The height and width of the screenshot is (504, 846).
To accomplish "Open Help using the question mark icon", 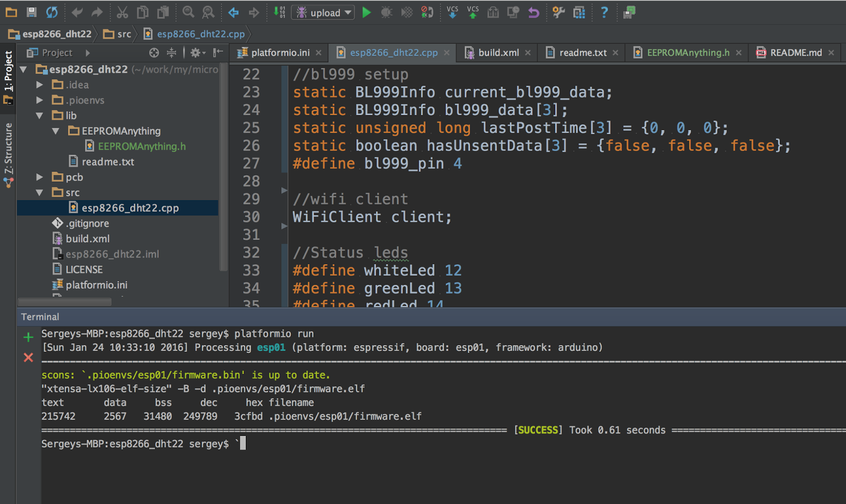I will (x=605, y=12).
